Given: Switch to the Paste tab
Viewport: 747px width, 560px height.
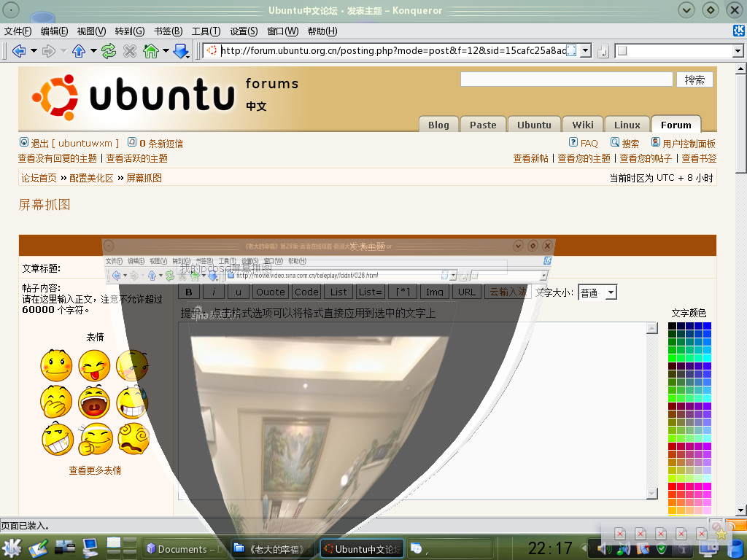Looking at the screenshot, I should (483, 124).
